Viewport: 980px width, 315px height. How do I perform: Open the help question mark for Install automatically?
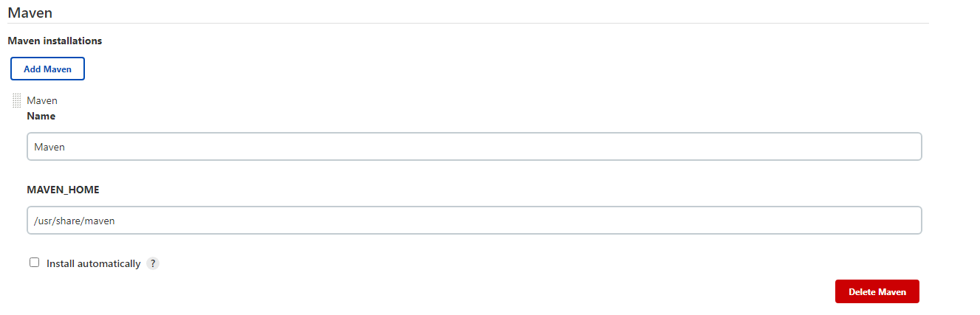pos(153,263)
